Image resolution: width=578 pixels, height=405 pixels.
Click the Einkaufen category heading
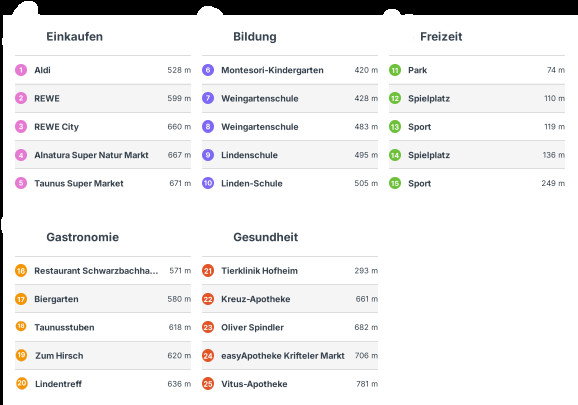click(74, 36)
